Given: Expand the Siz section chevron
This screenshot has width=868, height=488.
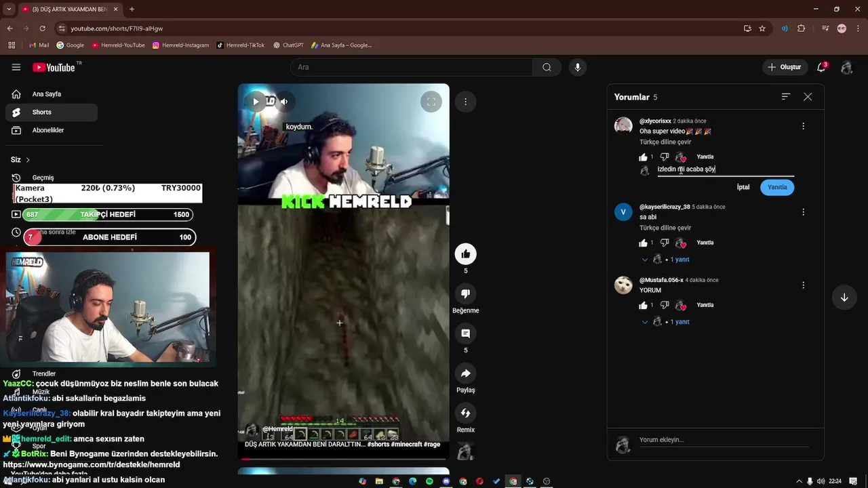Looking at the screenshot, I should pos(28,160).
